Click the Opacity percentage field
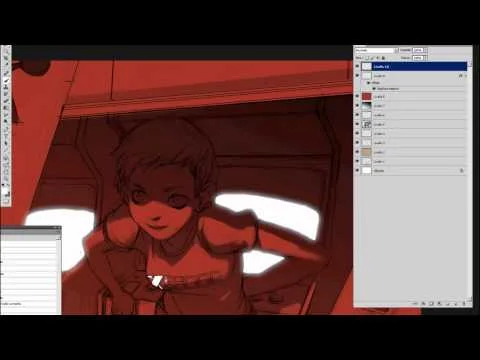Viewport: 480px width, 360px height. [x=418, y=50]
